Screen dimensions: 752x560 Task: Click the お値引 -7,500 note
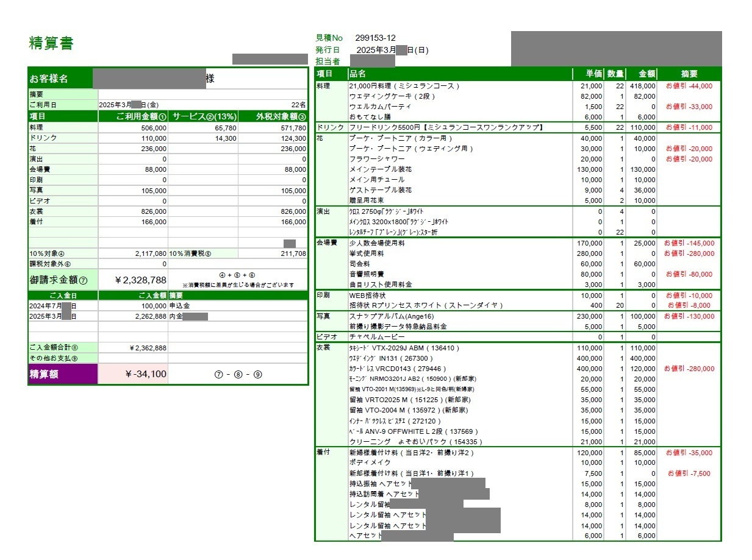689,473
